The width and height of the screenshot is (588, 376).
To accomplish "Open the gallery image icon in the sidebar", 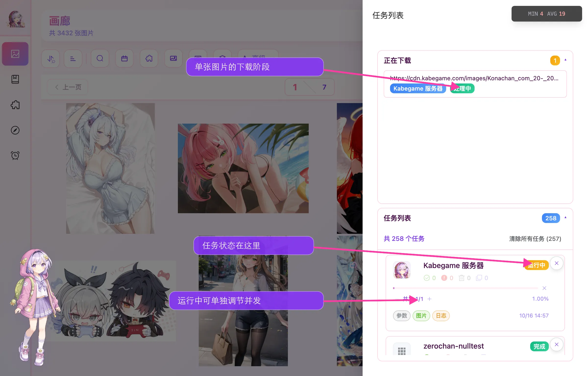I will click(x=15, y=54).
